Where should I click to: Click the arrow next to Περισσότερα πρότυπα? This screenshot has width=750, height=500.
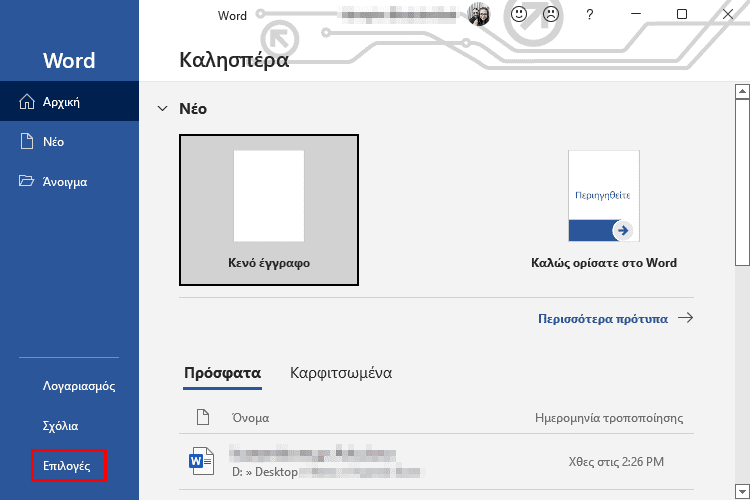coord(685,318)
